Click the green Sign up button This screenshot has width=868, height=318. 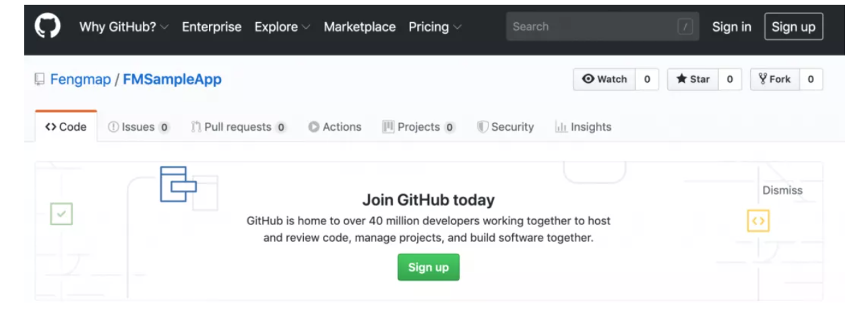click(x=429, y=267)
